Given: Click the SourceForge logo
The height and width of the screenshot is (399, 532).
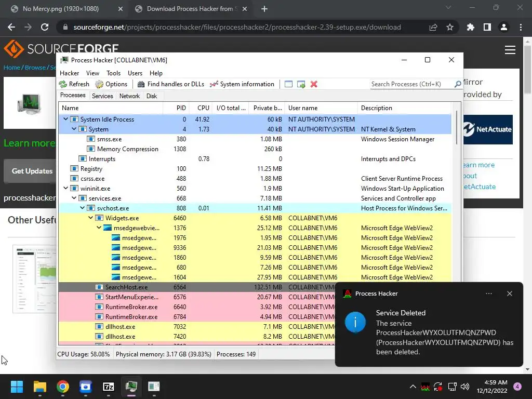Looking at the screenshot, I should point(61,48).
